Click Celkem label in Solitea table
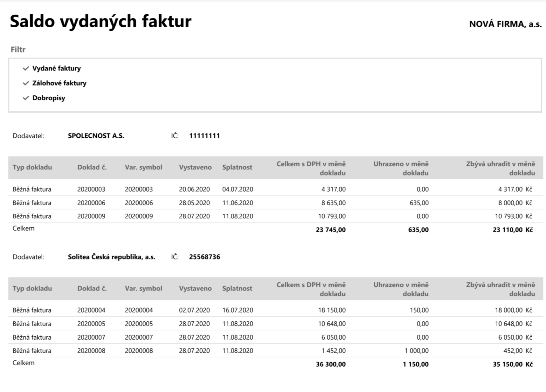 24,363
